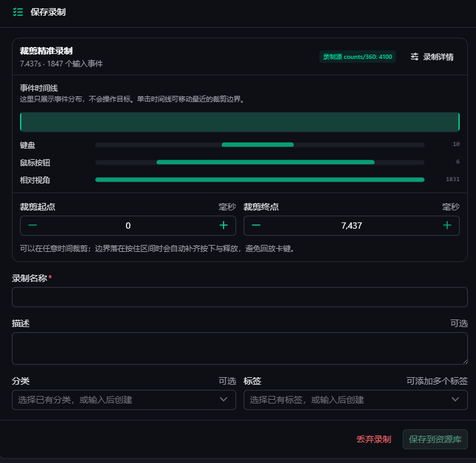
Task: Click the 可添加多个标签 hint text
Action: pos(437,381)
